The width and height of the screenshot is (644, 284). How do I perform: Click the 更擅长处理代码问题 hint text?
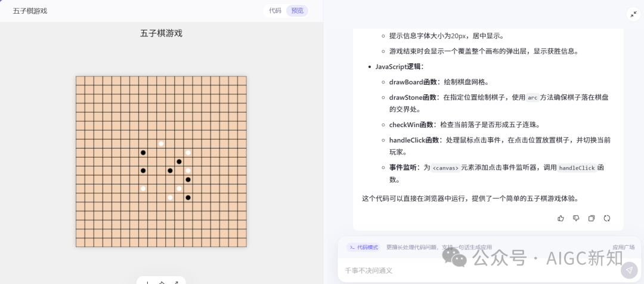[439, 248]
